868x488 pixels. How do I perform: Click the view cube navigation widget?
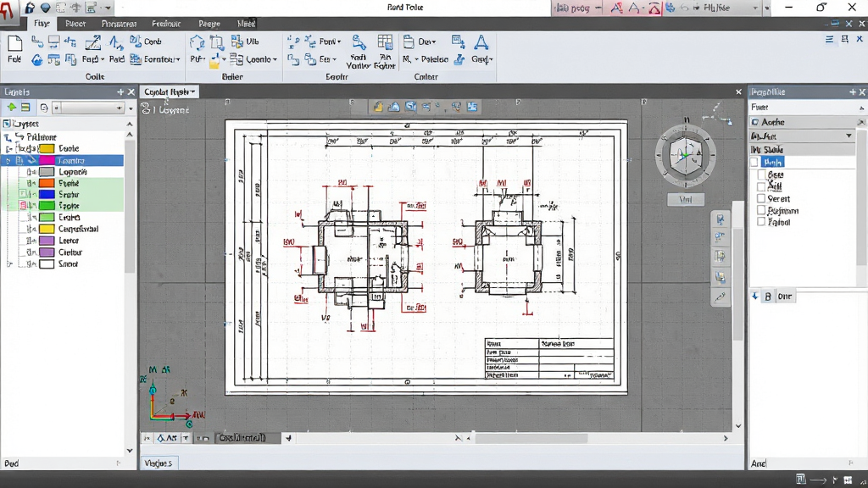(685, 156)
